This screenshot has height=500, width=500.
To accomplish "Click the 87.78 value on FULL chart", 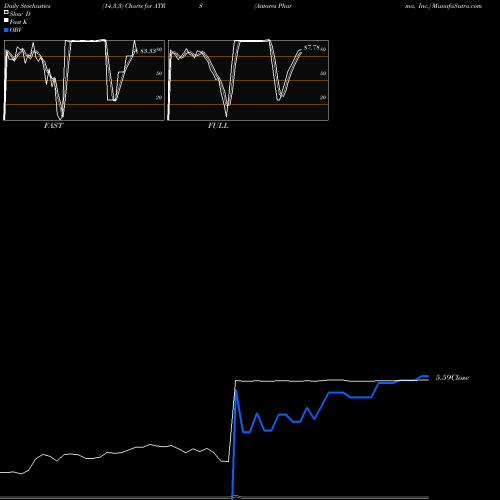I will [312, 48].
